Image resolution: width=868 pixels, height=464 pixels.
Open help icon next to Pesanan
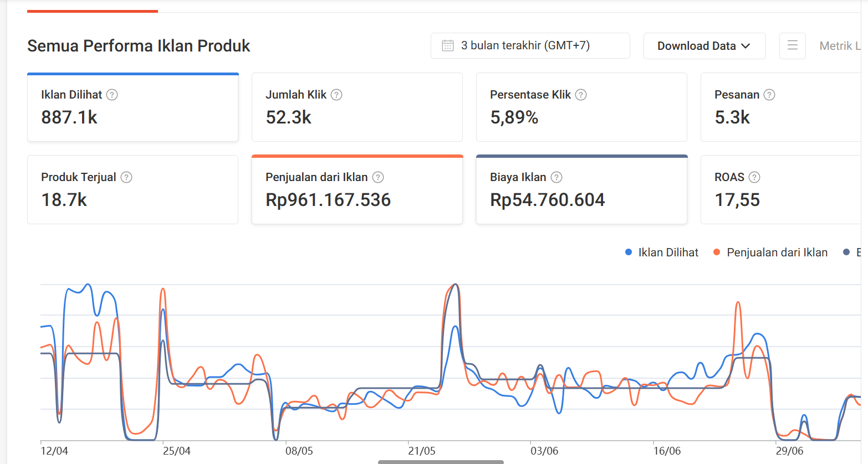[x=769, y=95]
